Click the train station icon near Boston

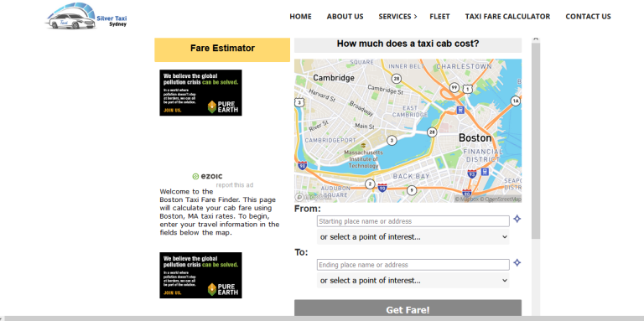[x=460, y=110]
